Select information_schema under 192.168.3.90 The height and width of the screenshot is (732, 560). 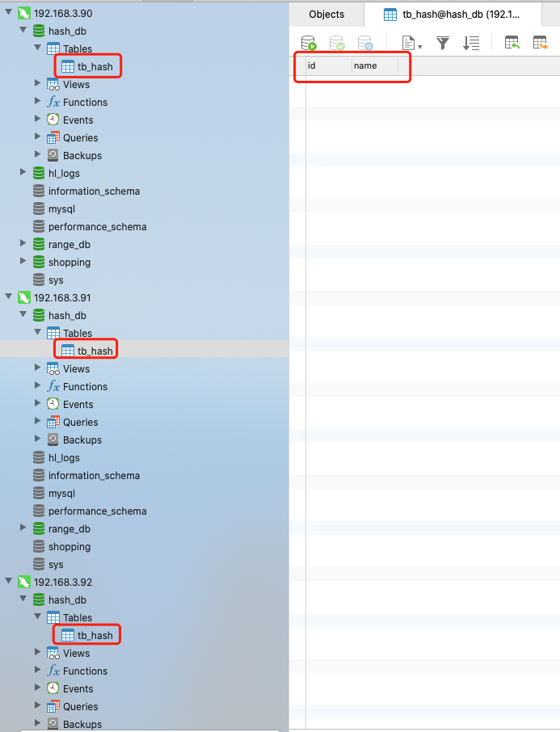[x=93, y=191]
